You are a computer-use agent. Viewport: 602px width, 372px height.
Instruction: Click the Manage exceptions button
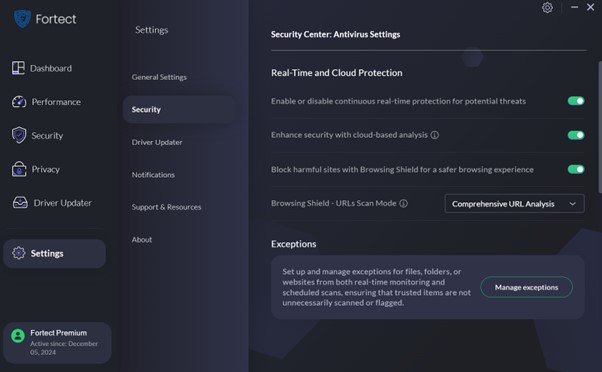click(526, 287)
